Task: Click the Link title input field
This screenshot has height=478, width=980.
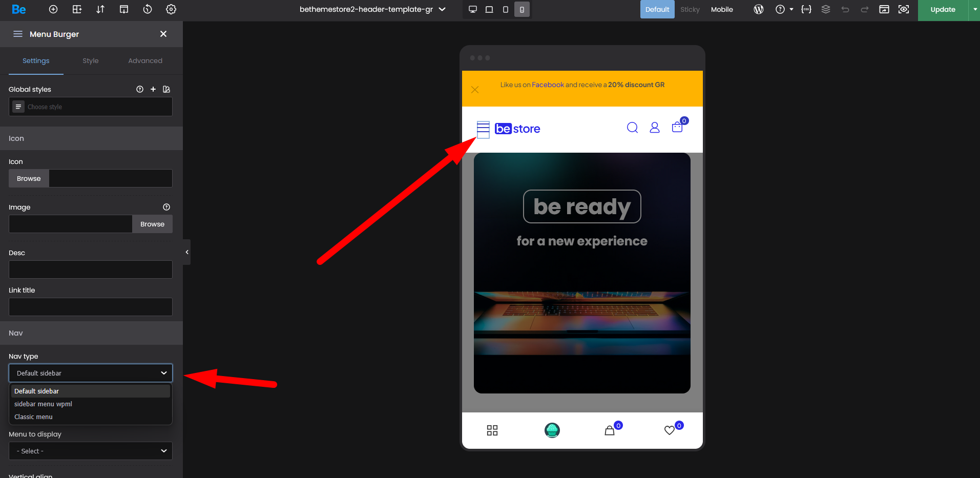Action: point(91,307)
